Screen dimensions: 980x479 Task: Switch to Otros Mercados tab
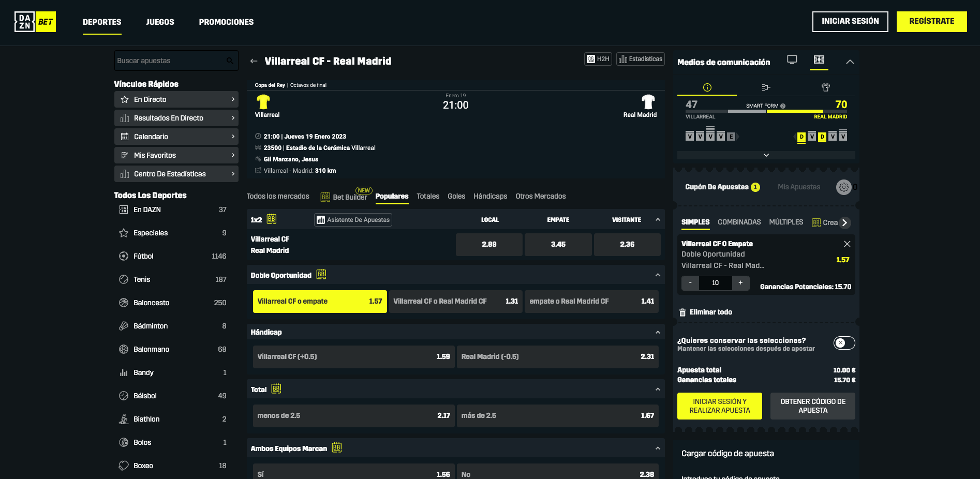pos(541,197)
